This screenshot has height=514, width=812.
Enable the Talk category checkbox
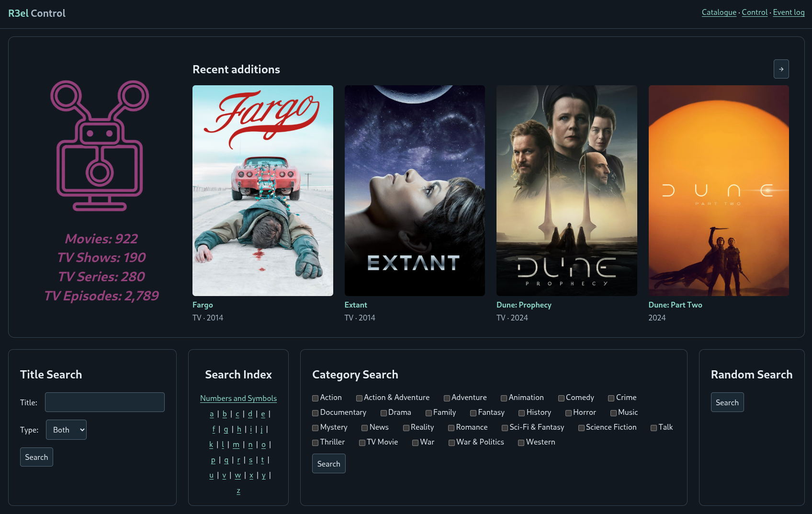click(654, 428)
